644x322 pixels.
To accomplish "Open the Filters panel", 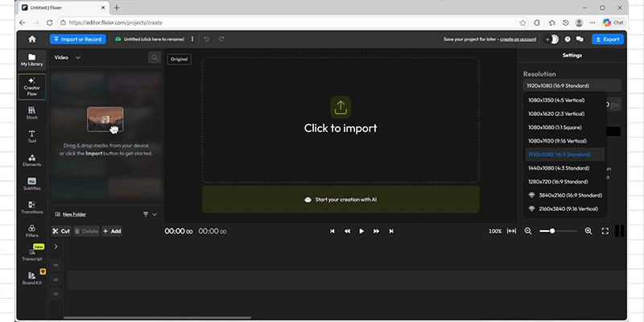I will (x=32, y=231).
